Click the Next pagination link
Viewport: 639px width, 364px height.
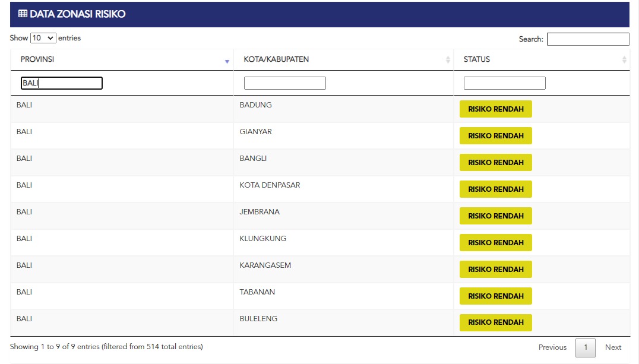[x=613, y=347]
